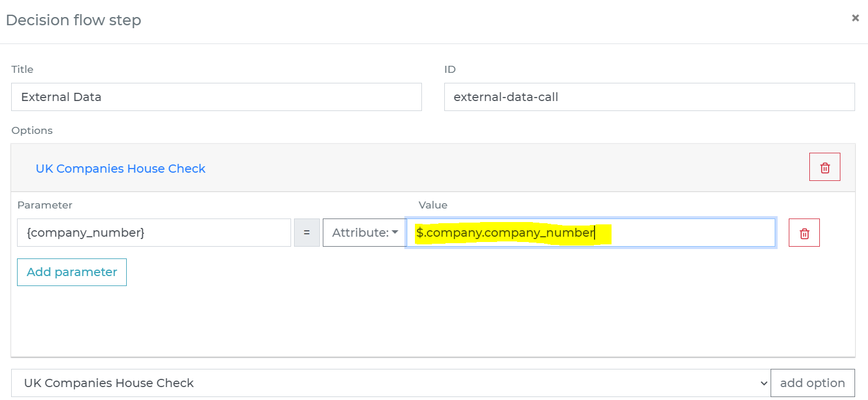Click the Options label
868x400 pixels.
(32, 130)
